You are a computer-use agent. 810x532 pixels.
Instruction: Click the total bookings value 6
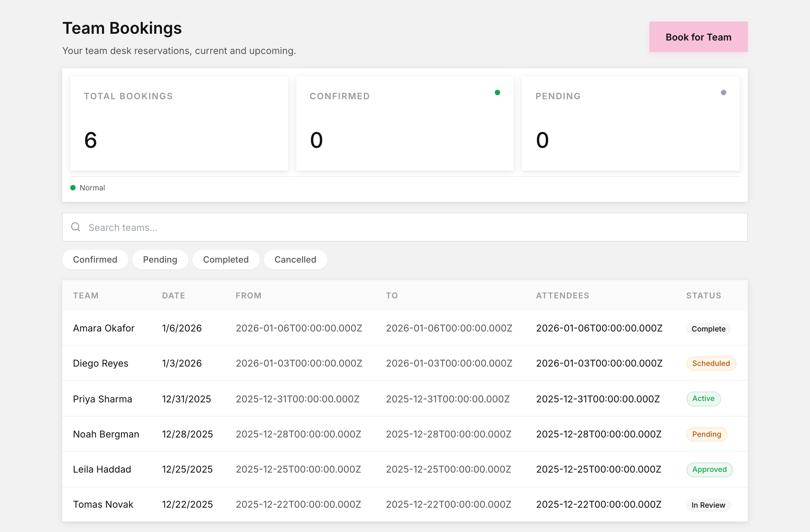(x=90, y=140)
